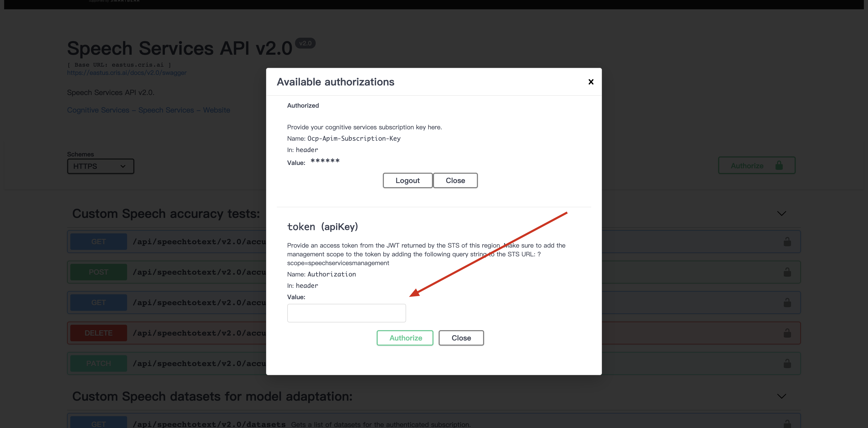Click lock icon on second GET accuracy row
Viewport: 868px width, 428px height.
[787, 302]
